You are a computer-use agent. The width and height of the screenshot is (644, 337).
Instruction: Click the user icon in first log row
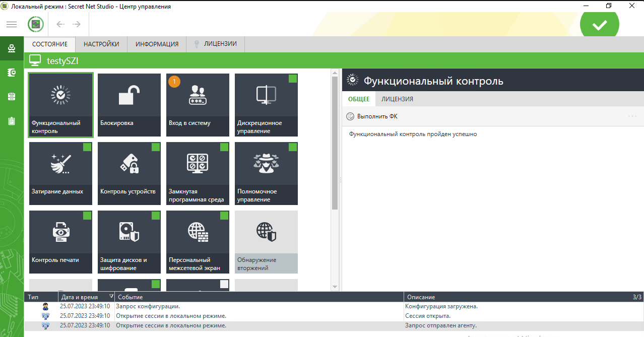click(x=45, y=306)
